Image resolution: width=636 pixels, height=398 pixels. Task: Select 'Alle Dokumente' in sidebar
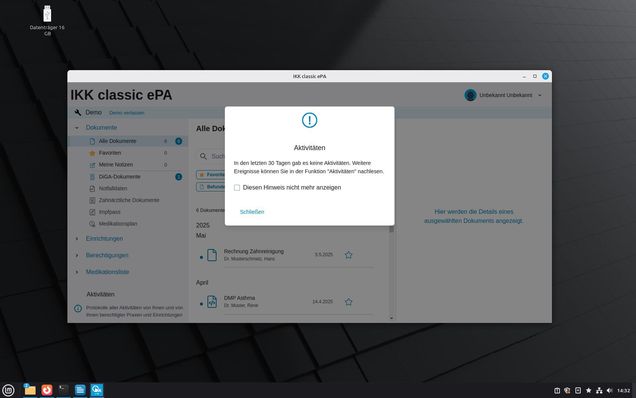[127, 141]
